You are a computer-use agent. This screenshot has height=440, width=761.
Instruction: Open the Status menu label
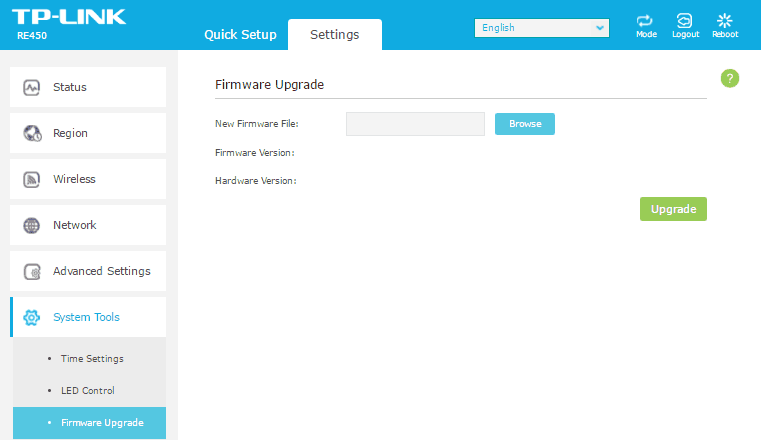[x=70, y=87]
